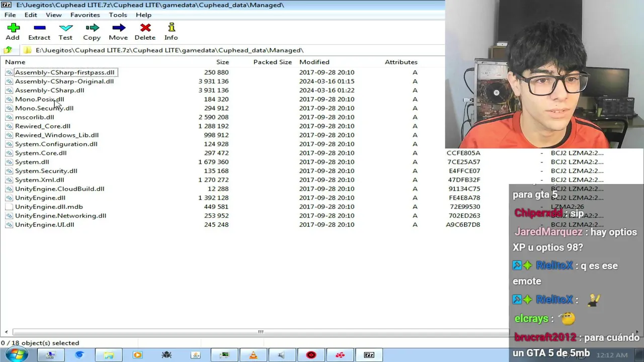Open the File menu
The image size is (644, 362).
tap(10, 15)
